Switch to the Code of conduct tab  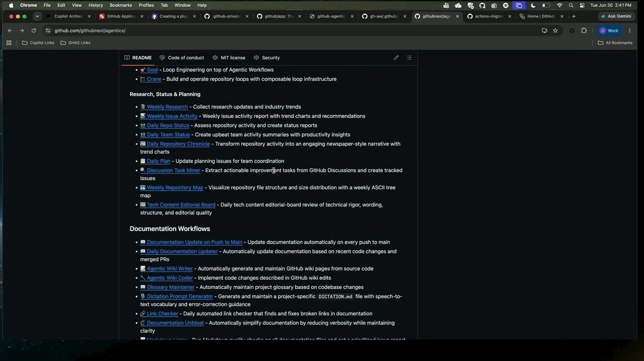pyautogui.click(x=182, y=58)
